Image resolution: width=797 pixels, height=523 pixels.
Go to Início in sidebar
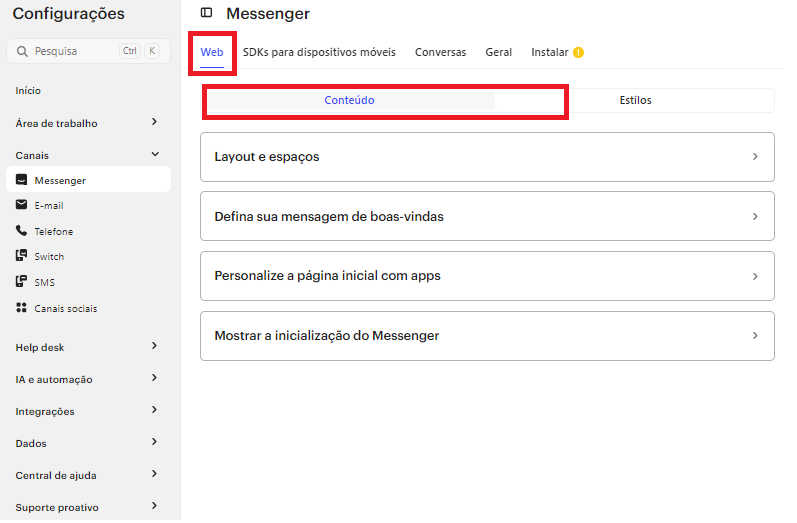coord(28,91)
